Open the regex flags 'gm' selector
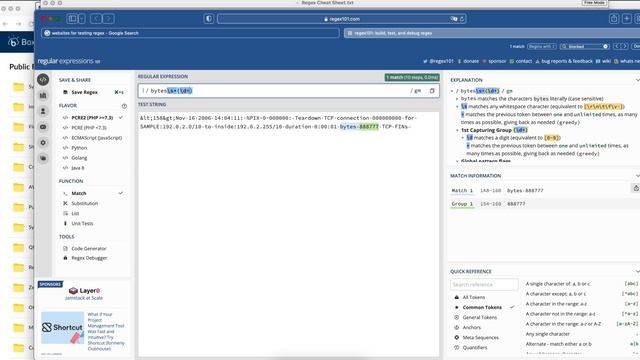This screenshot has width=640, height=360. click(x=416, y=91)
